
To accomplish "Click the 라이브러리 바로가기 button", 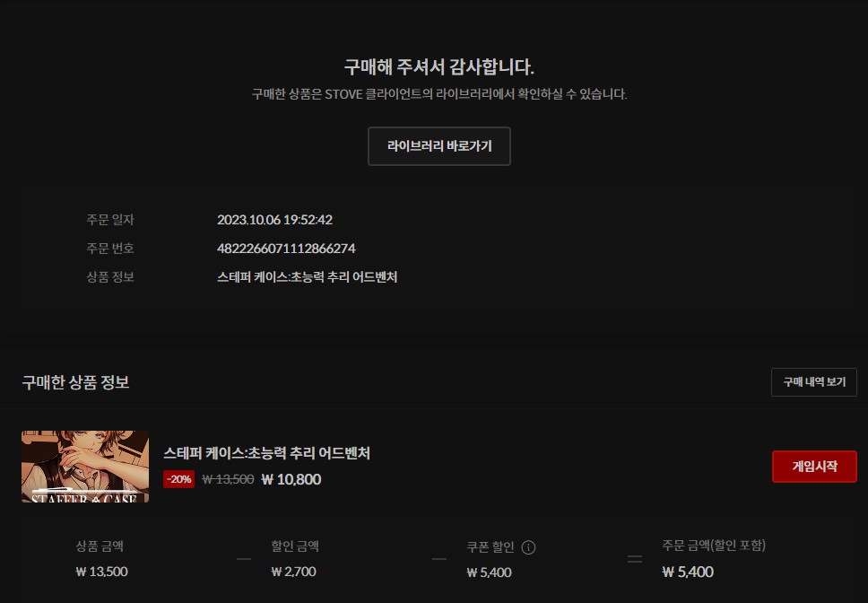I will pyautogui.click(x=438, y=146).
